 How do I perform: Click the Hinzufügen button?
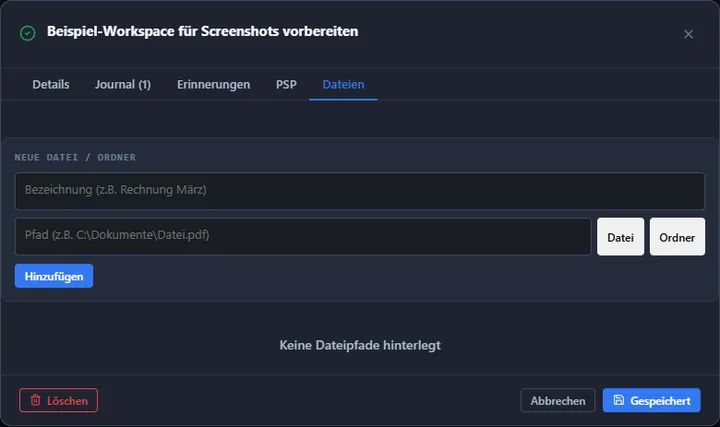[x=54, y=276]
